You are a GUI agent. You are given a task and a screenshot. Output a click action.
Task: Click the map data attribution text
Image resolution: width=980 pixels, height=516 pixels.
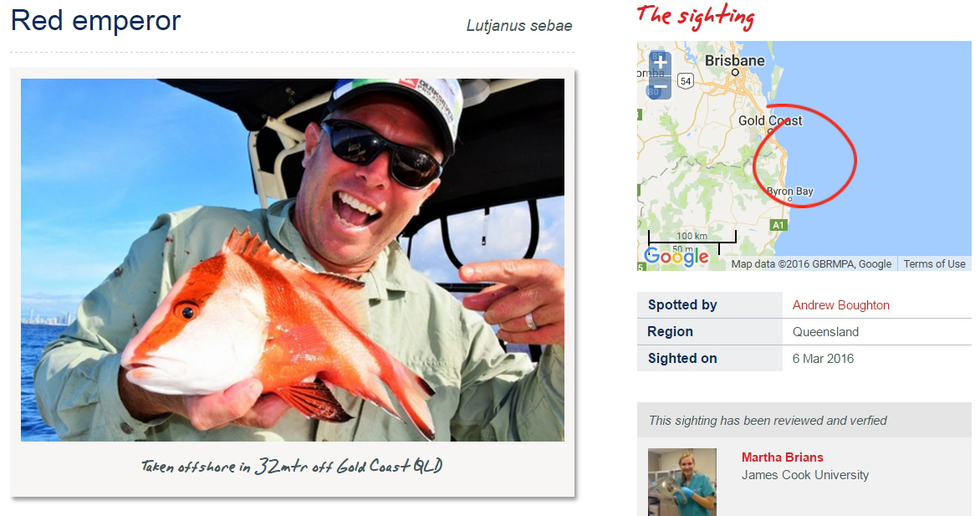point(811,264)
